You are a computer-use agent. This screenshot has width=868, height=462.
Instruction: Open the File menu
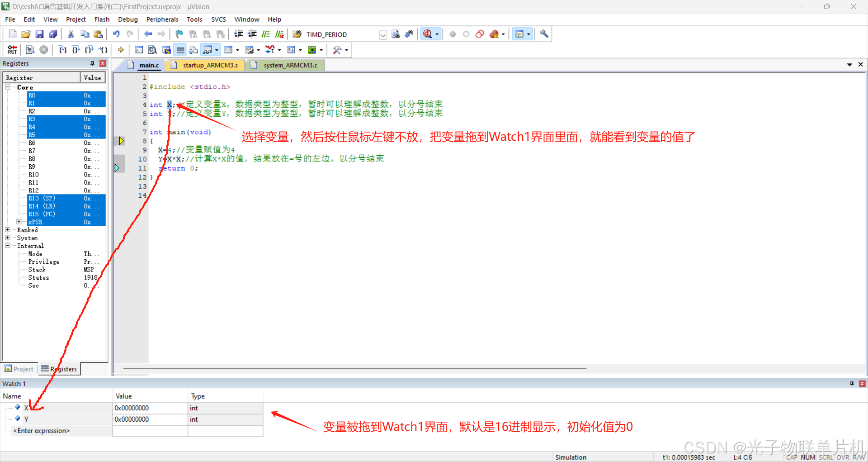coord(10,19)
